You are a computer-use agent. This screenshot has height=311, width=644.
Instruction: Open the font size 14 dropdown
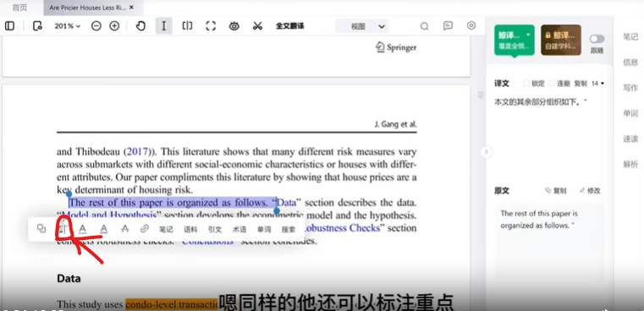[x=598, y=84]
